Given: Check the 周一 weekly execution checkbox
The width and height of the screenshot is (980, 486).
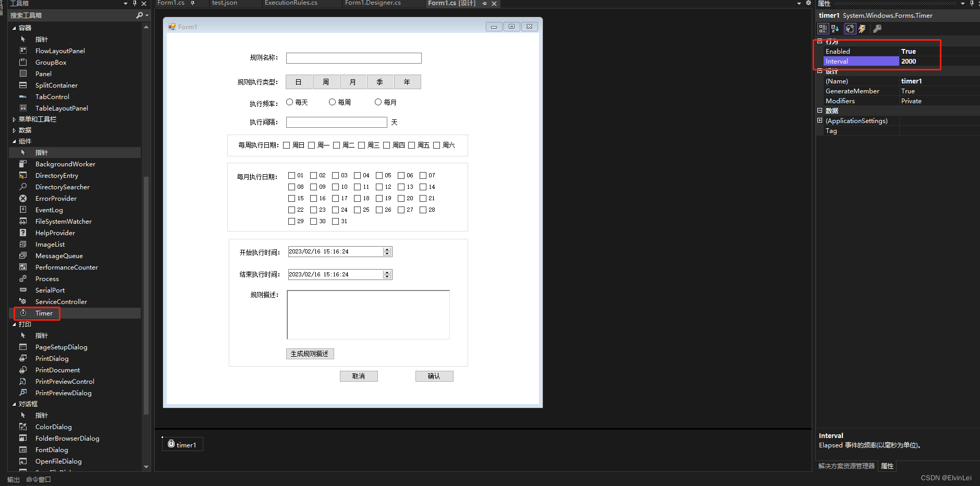Looking at the screenshot, I should pyautogui.click(x=312, y=145).
